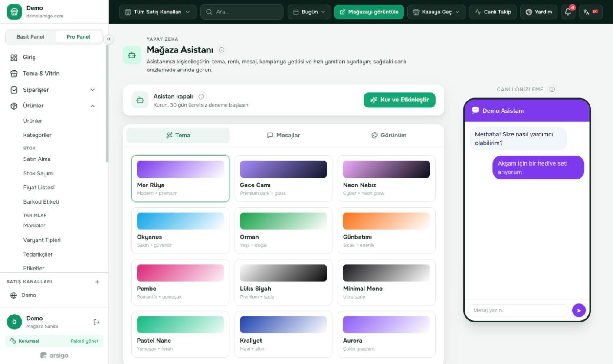Send message with purple arrow button
613x364 pixels.
click(579, 310)
